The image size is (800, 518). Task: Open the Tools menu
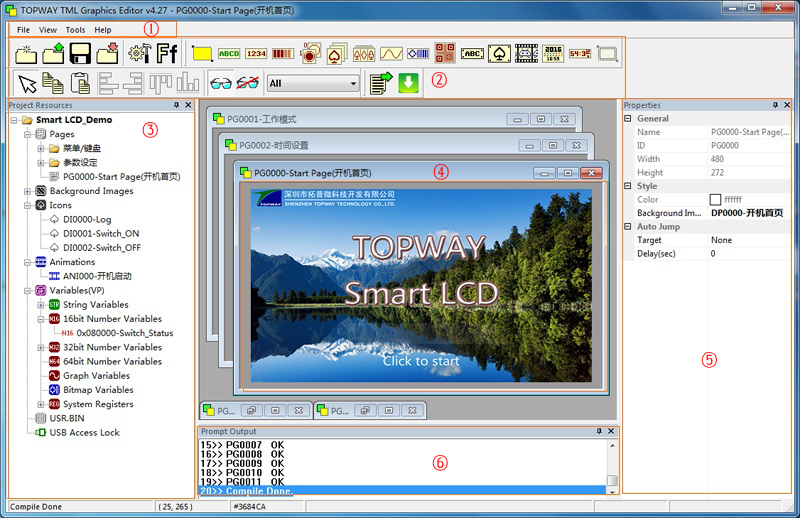click(76, 30)
